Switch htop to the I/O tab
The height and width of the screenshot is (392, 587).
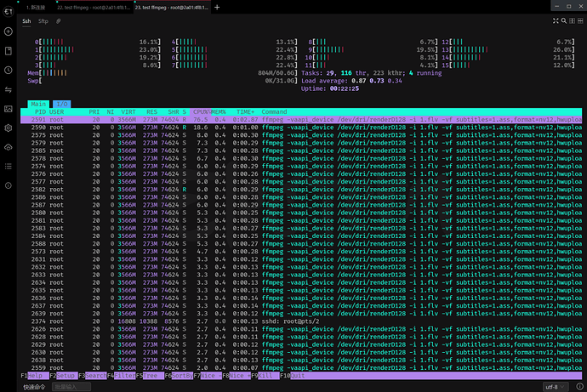click(x=63, y=104)
